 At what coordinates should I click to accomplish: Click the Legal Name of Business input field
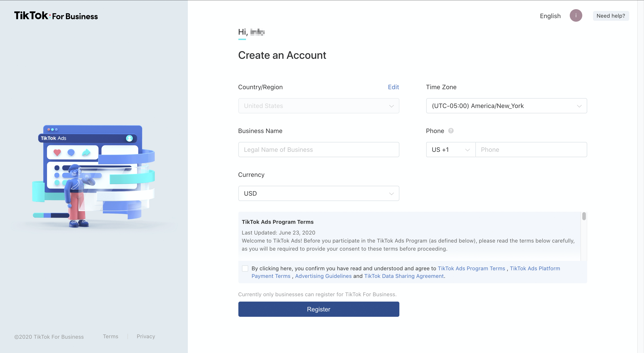pyautogui.click(x=319, y=149)
